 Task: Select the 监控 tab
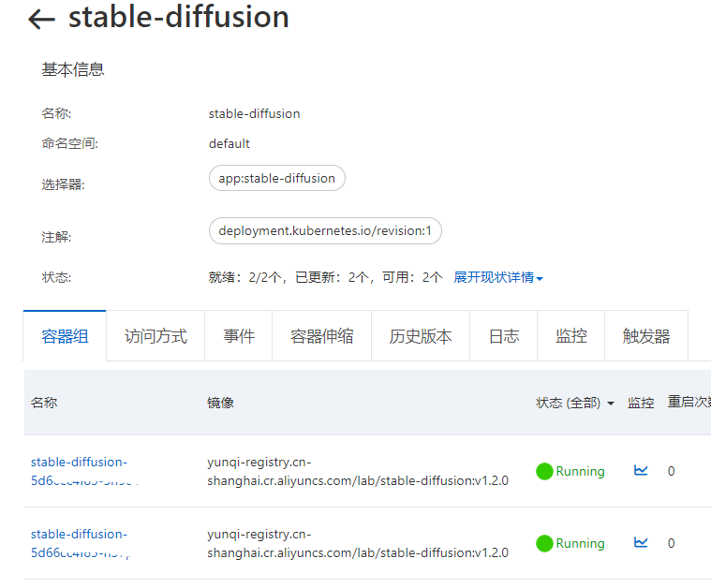pos(570,336)
